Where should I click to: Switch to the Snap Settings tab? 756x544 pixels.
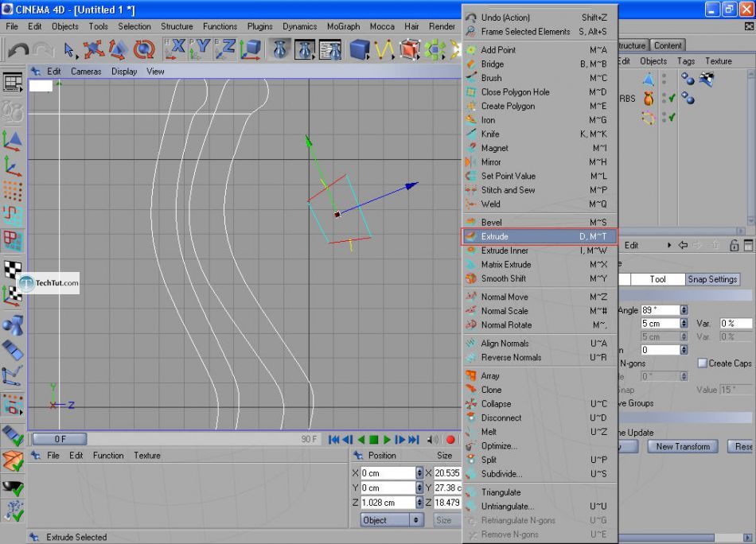click(x=712, y=279)
